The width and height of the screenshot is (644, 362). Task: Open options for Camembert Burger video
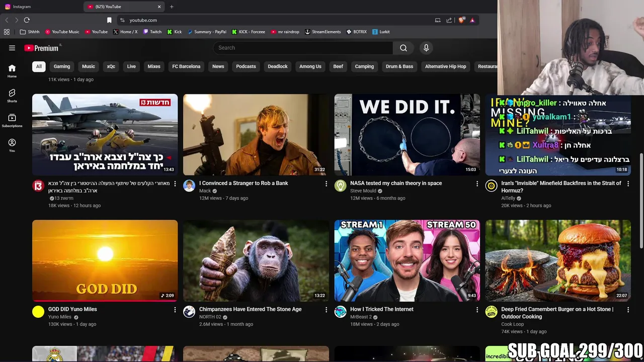click(628, 310)
